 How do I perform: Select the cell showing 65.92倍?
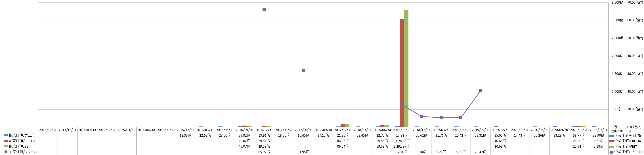264,152
